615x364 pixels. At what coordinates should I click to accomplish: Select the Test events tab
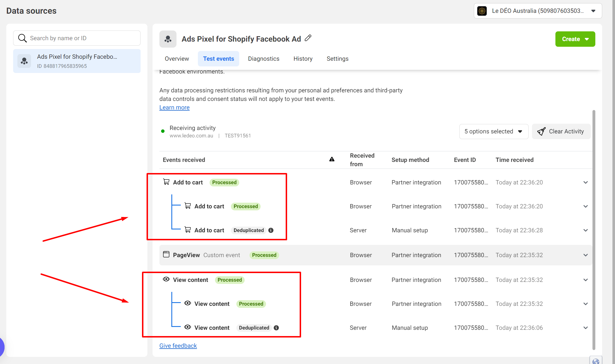(218, 59)
